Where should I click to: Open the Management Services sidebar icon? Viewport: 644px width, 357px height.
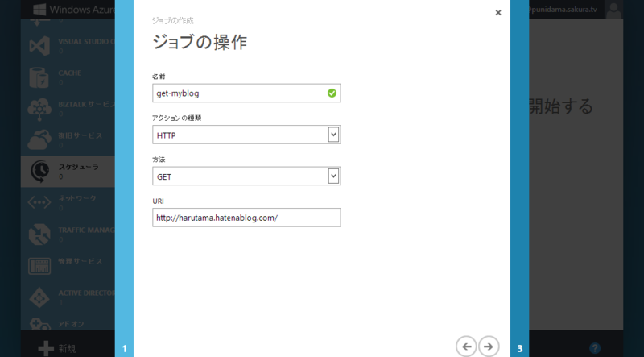coord(39,266)
